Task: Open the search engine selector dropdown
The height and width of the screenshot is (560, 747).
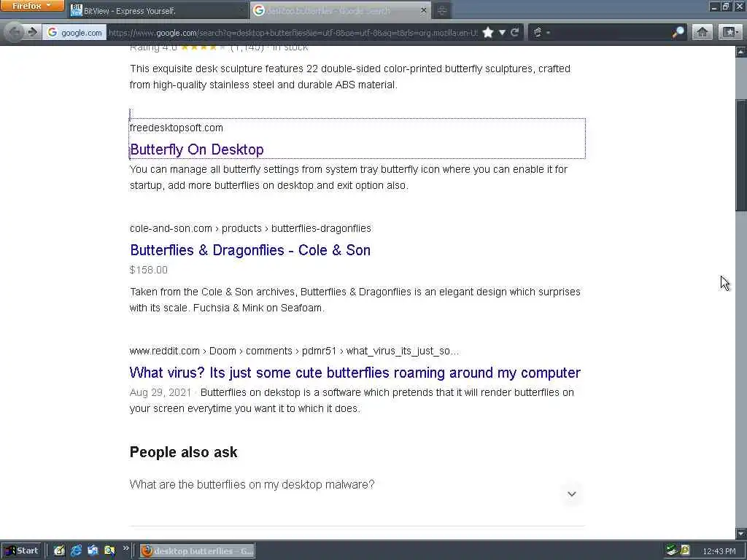Action: point(541,32)
